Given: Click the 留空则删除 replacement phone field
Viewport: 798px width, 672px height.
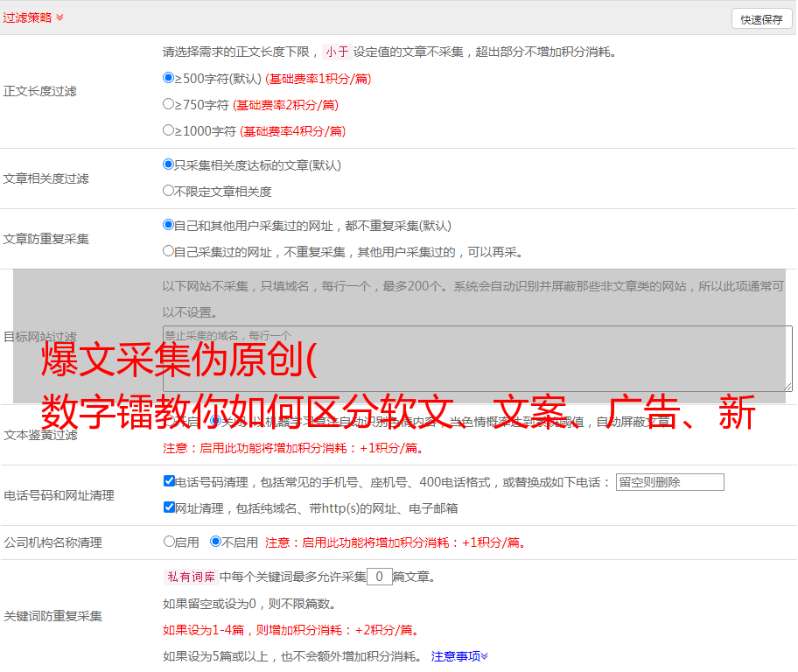Looking at the screenshot, I should (x=669, y=482).
